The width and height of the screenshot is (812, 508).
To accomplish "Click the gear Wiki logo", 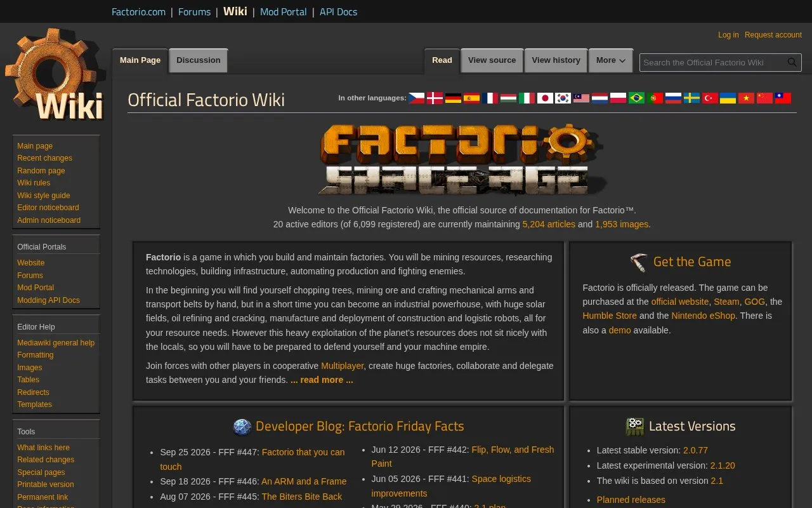I will [x=55, y=75].
